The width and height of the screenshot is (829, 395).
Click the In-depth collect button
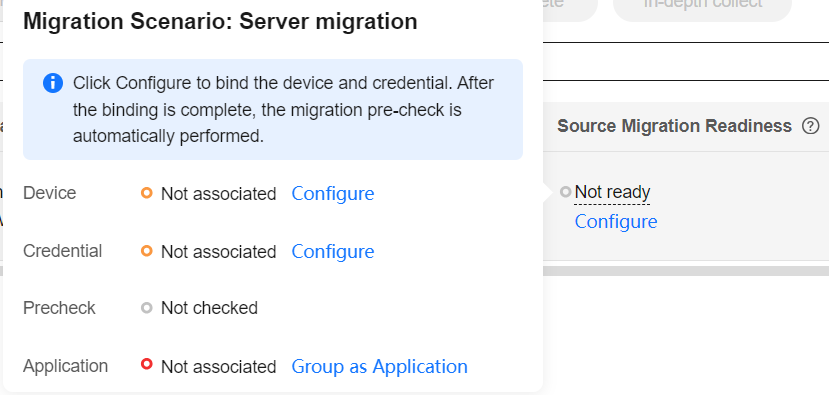tap(702, 5)
